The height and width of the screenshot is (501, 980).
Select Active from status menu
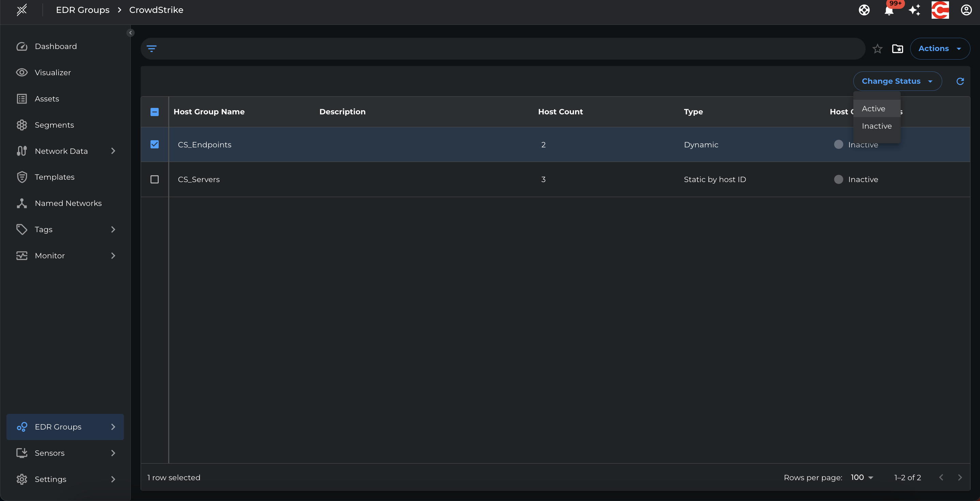point(873,109)
